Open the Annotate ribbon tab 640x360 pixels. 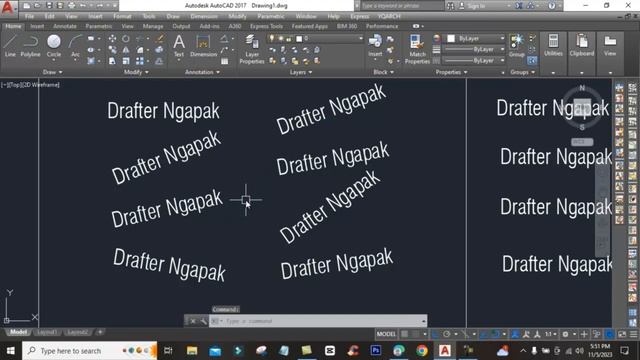coord(64,26)
